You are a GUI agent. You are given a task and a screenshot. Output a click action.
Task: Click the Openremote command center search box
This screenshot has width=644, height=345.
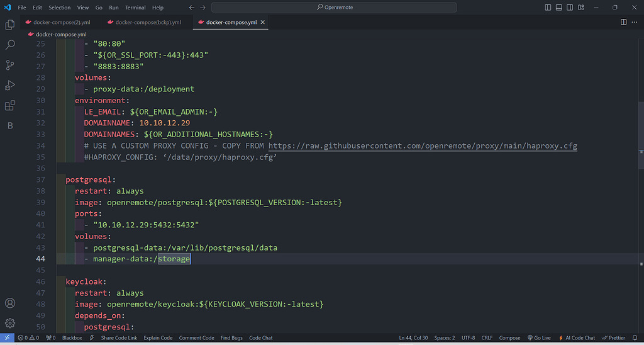(x=334, y=8)
